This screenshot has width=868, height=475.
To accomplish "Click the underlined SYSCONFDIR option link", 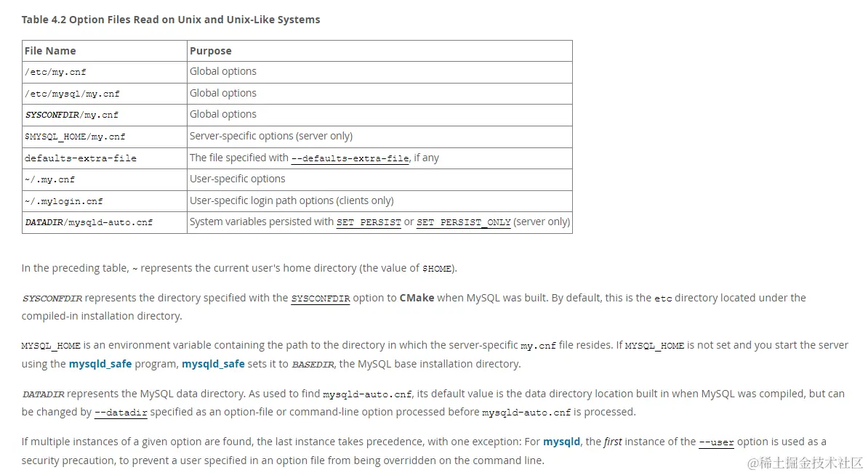I will (321, 299).
